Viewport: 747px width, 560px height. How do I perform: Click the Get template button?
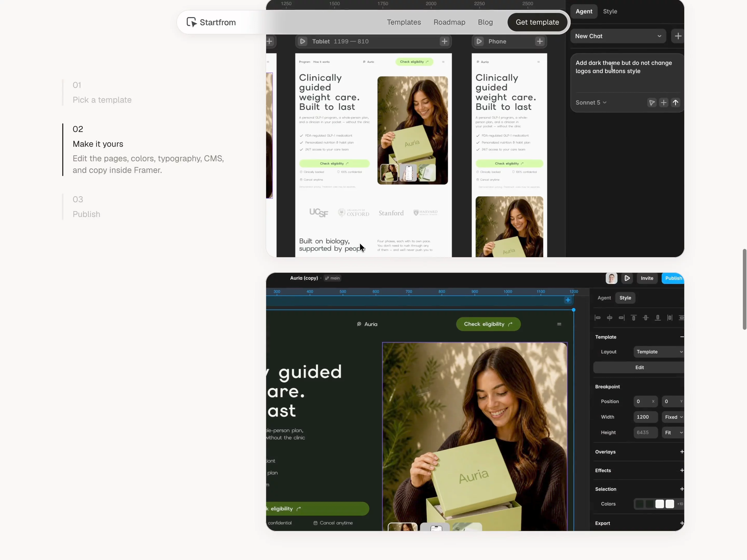(x=537, y=22)
